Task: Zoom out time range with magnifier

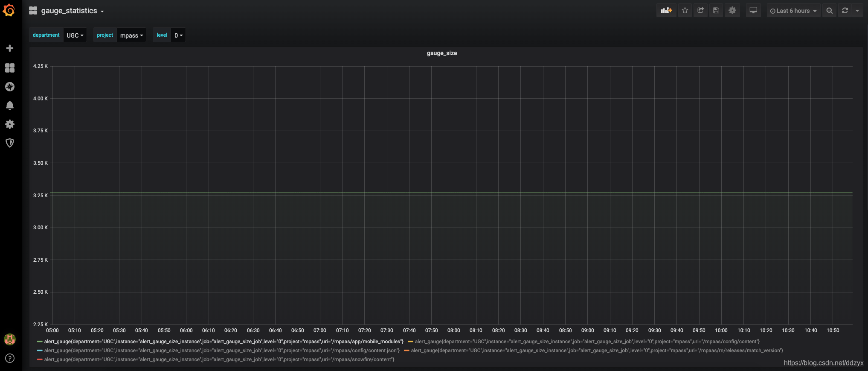Action: [829, 11]
